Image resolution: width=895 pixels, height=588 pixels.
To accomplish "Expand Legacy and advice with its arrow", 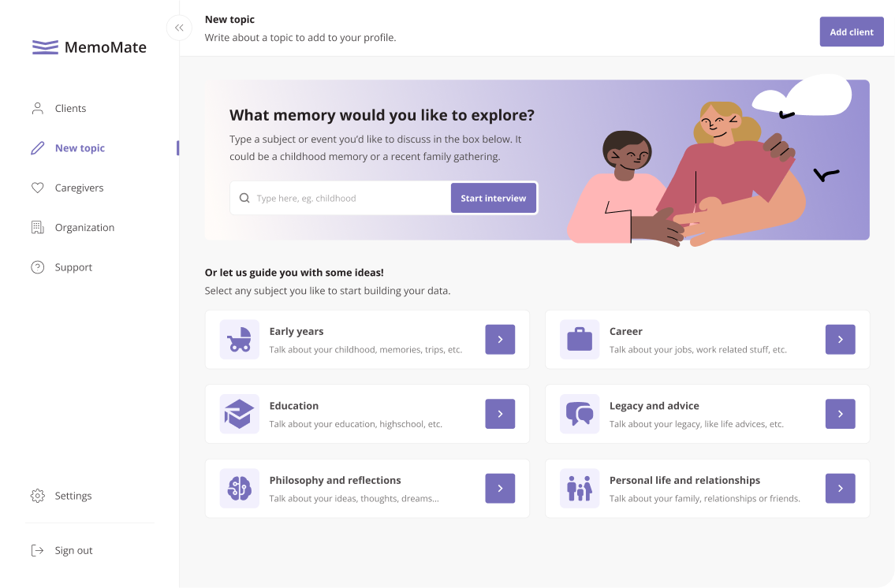I will [840, 414].
